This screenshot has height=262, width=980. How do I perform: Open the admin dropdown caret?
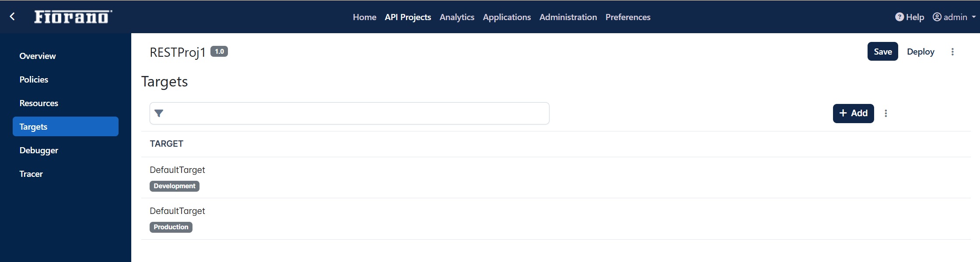(x=974, y=17)
